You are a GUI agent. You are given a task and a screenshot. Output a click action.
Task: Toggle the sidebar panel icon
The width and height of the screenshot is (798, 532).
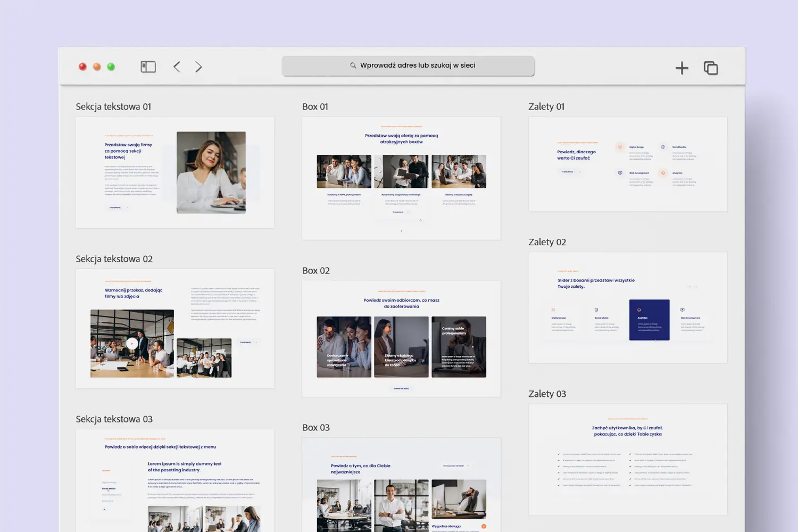click(148, 66)
